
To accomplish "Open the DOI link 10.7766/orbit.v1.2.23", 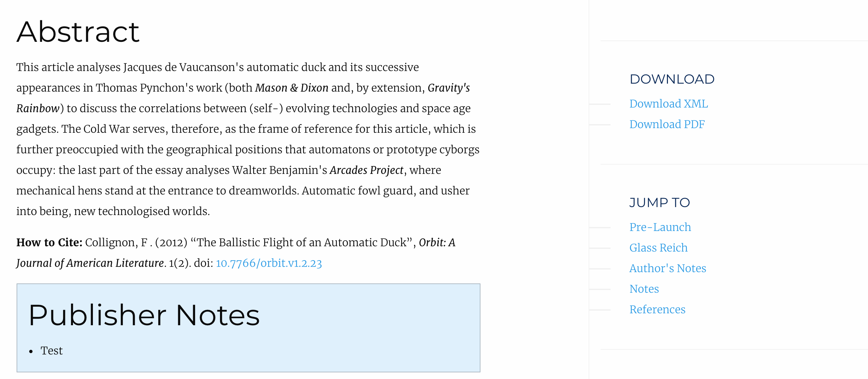I will coord(268,263).
